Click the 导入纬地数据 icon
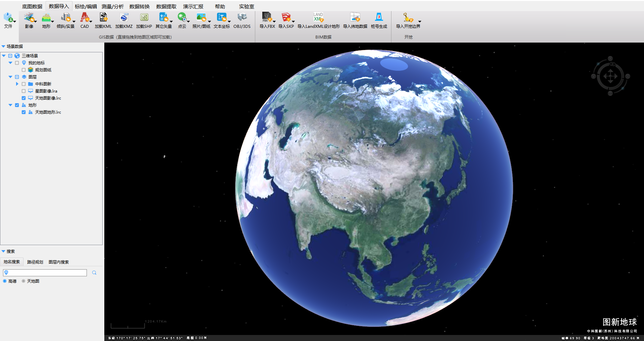The width and height of the screenshot is (644, 341). [x=355, y=17]
